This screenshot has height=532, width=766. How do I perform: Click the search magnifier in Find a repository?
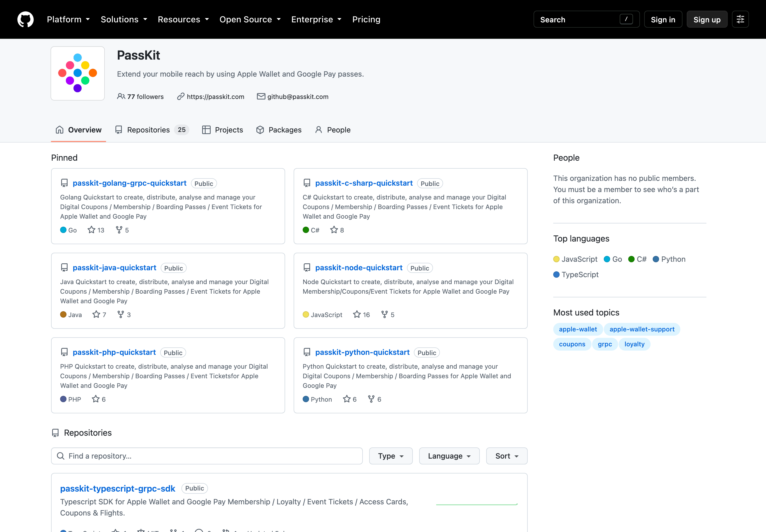[61, 456]
